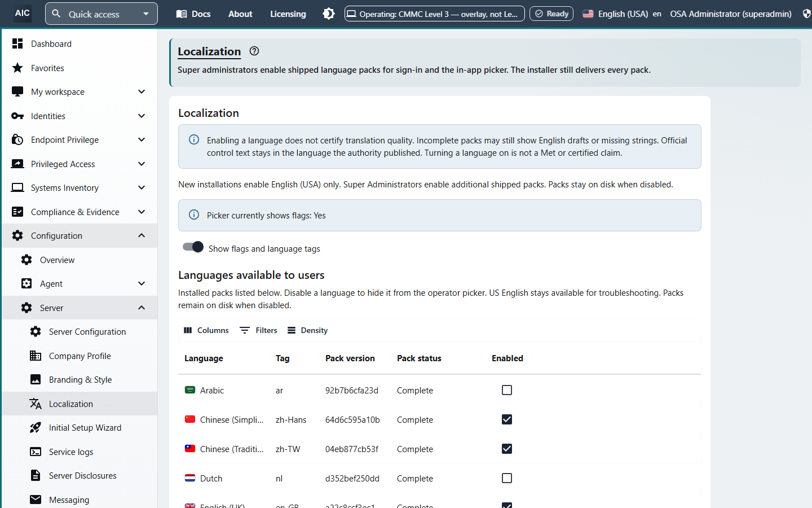Click the Identities key icon

17,116
